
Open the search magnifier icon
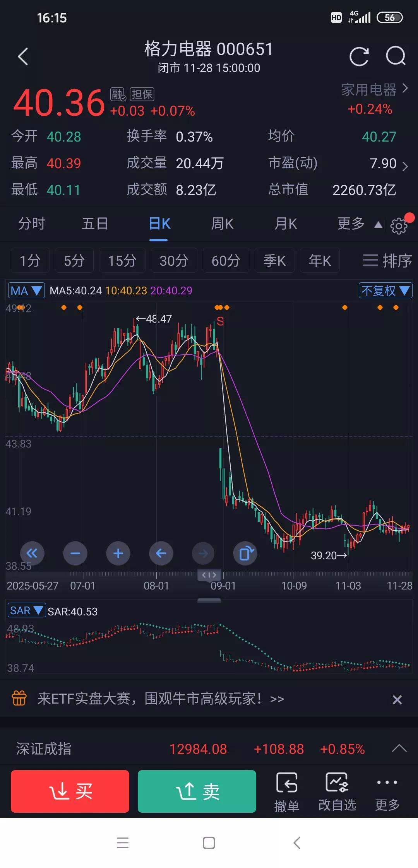[396, 56]
